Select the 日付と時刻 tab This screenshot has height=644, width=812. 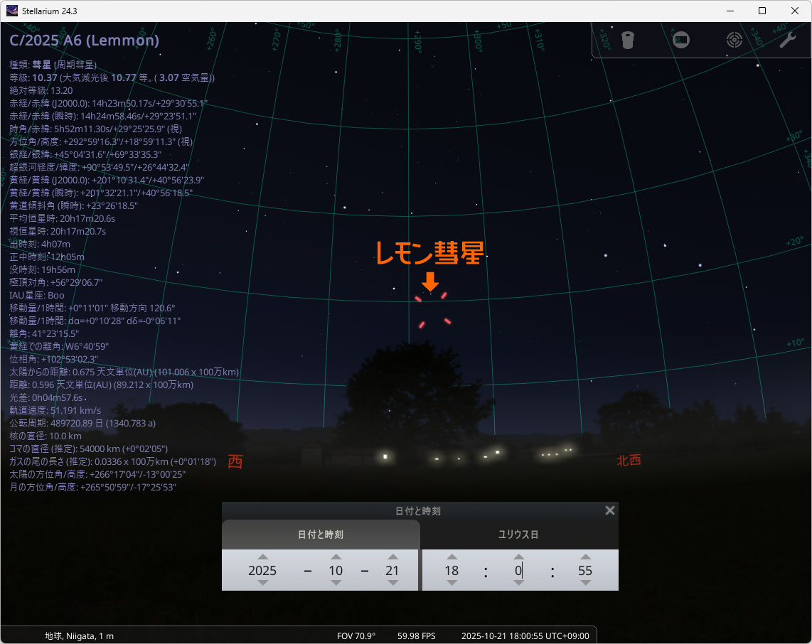[320, 535]
